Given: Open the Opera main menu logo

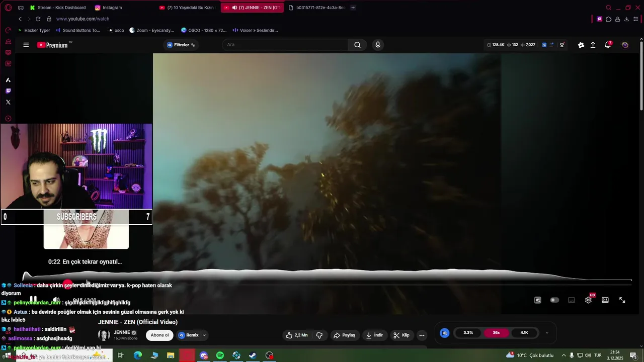Looking at the screenshot, I should 8,8.
